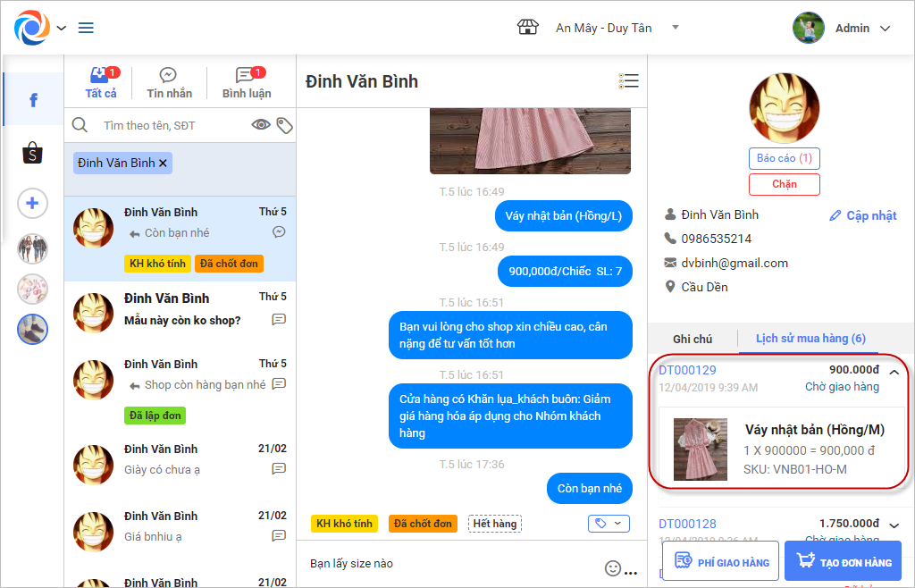Image resolution: width=915 pixels, height=588 pixels.
Task: Open conversation 'Shop còn hàng bạn nhé'
Action: [180, 391]
